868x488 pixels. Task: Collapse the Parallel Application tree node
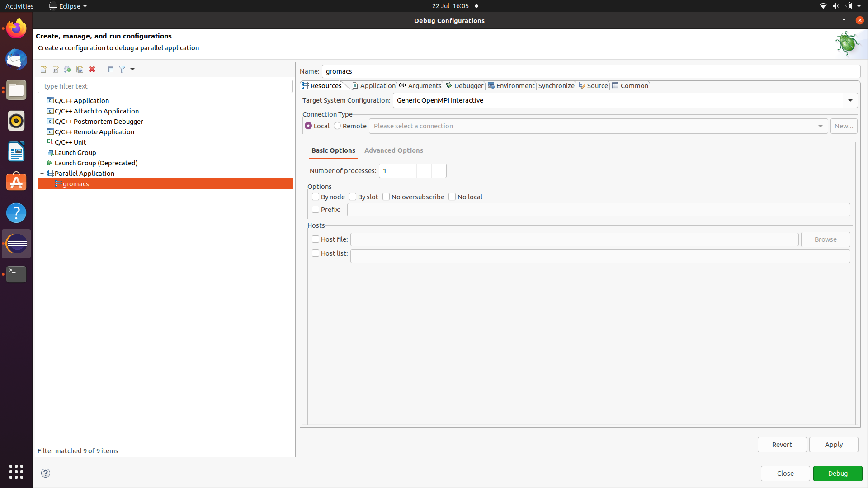(x=42, y=174)
